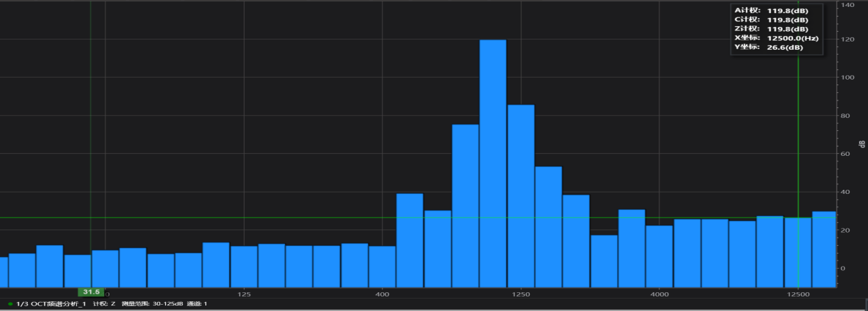Click the 测量范围: 30-125dB range text
Screen dimensions: 868x311
pyautogui.click(x=151, y=304)
